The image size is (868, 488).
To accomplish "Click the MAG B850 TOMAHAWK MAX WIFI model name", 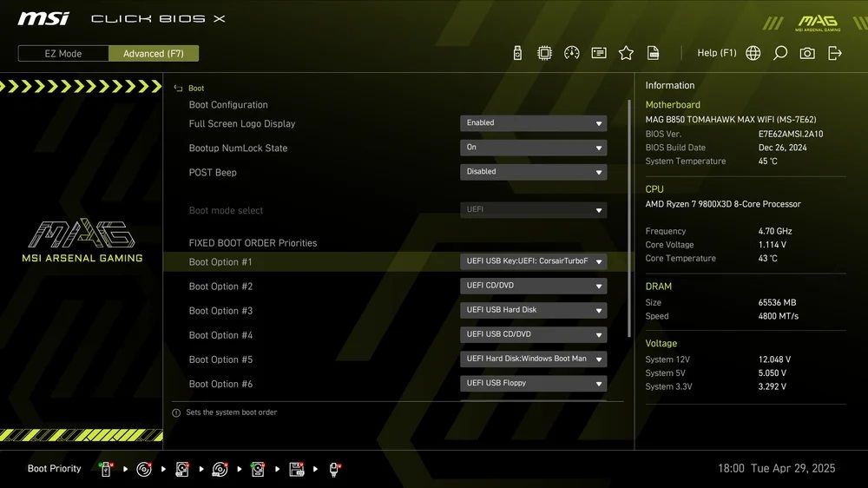I will click(x=730, y=119).
